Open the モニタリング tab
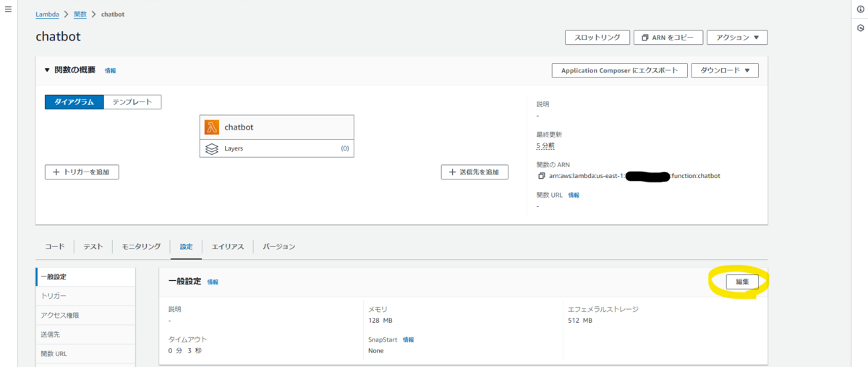This screenshot has width=868, height=367. pyautogui.click(x=141, y=247)
